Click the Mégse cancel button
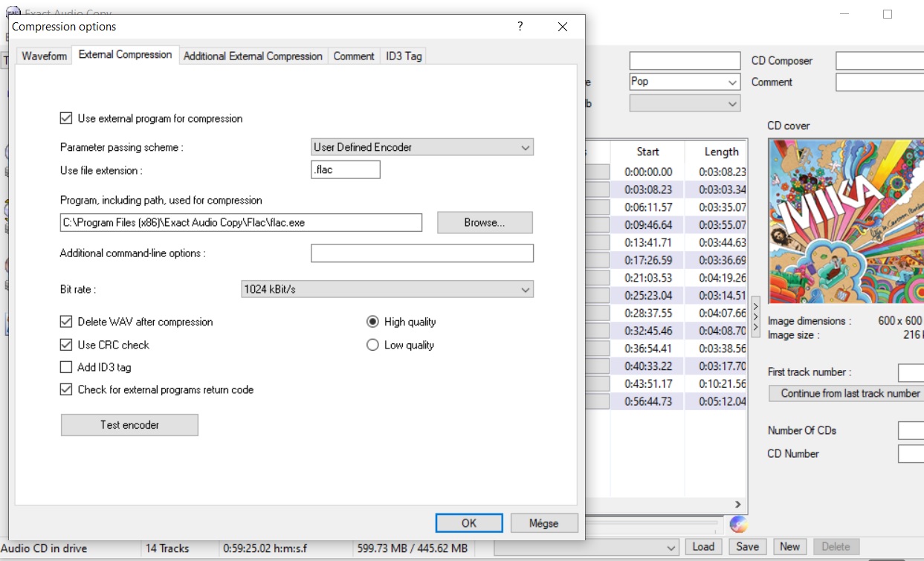This screenshot has width=924, height=561. tap(544, 523)
